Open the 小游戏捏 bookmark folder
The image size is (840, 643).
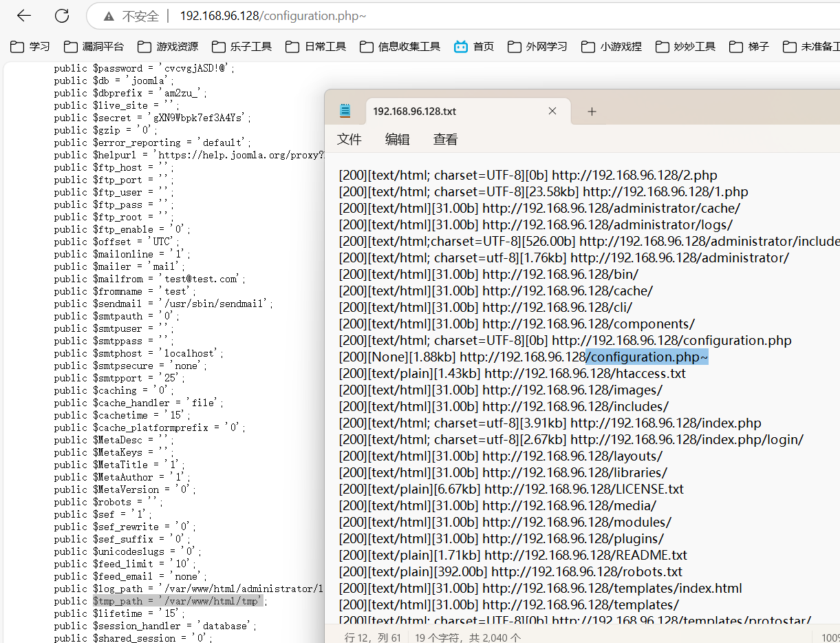tap(612, 47)
